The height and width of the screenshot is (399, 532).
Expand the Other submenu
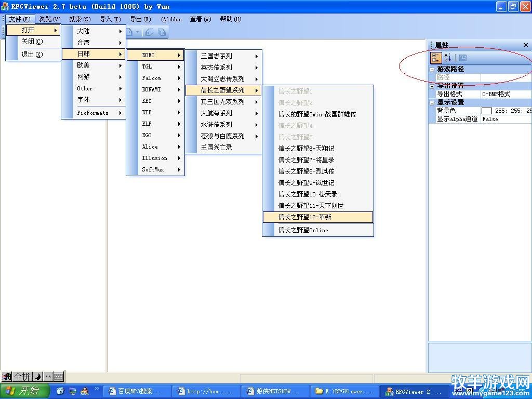click(94, 88)
